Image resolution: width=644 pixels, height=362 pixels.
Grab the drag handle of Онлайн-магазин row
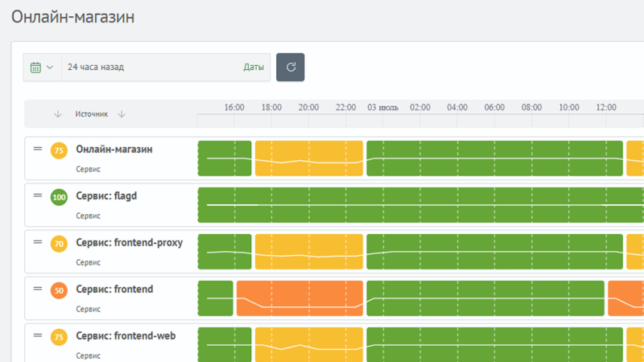point(37,149)
